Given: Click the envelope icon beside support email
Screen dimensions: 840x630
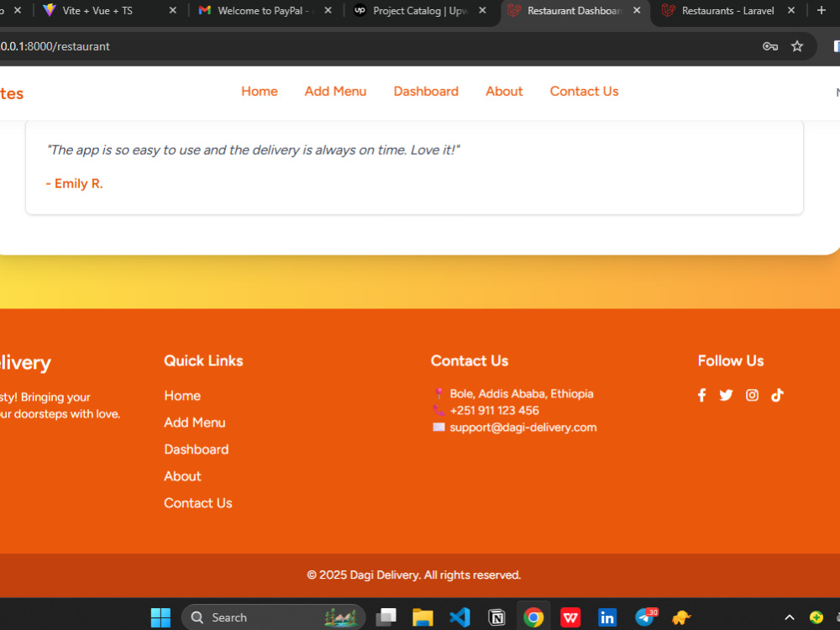Looking at the screenshot, I should click(438, 427).
